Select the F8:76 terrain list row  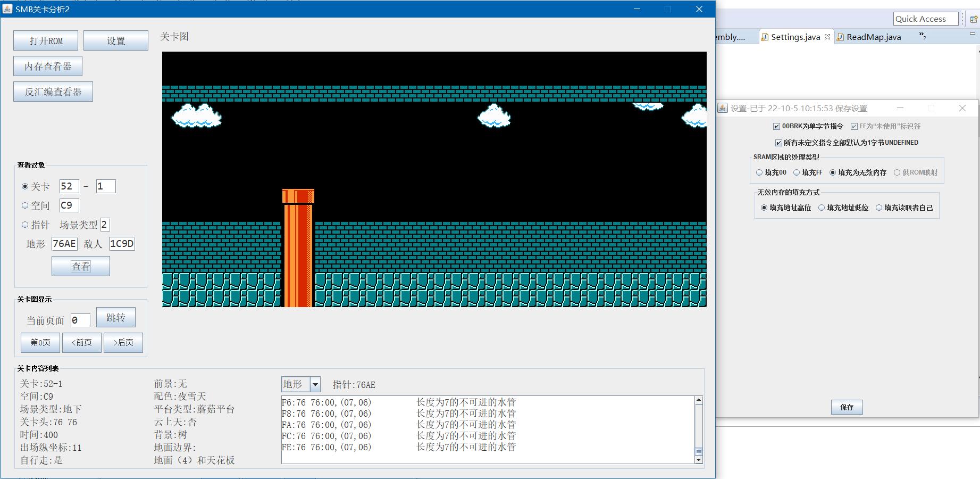[x=488, y=414]
